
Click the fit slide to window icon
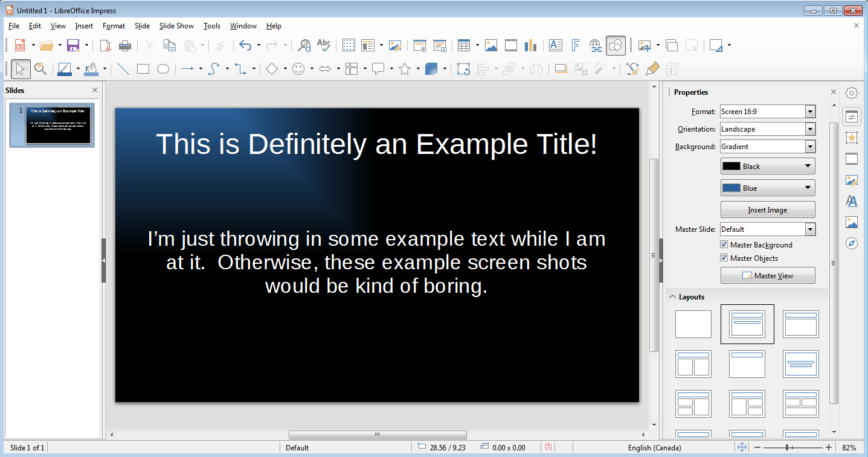tap(742, 447)
